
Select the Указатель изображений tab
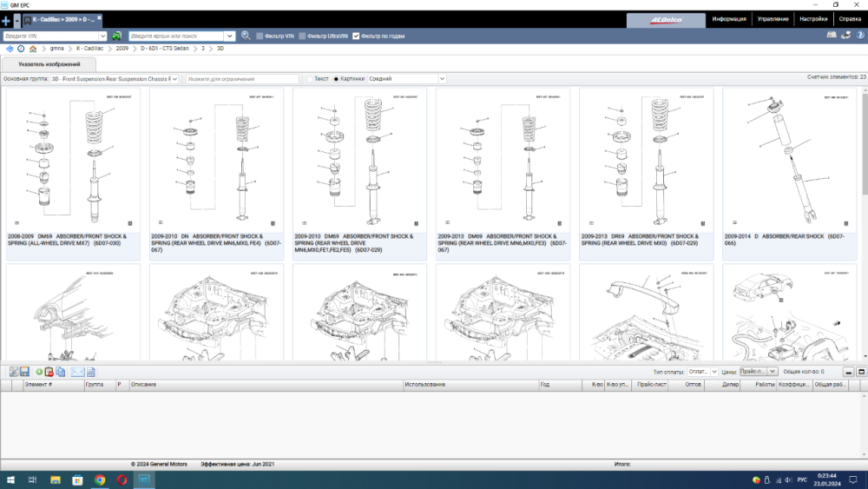pyautogui.click(x=49, y=64)
